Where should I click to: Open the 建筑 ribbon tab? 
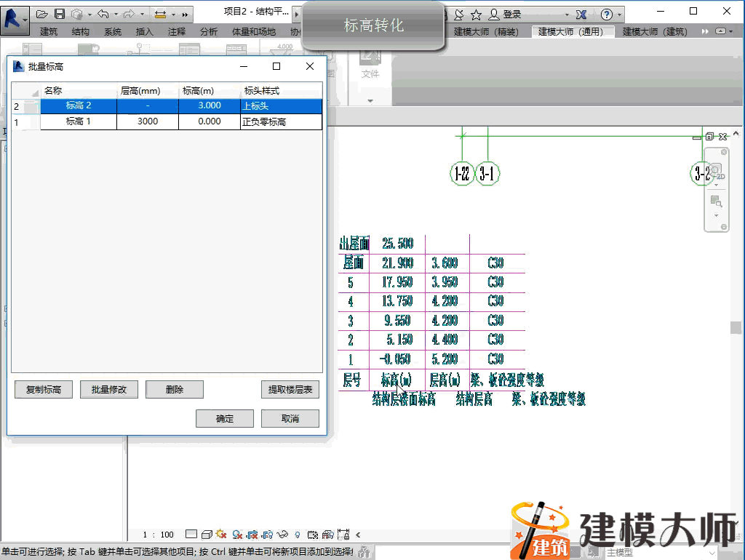click(x=49, y=32)
